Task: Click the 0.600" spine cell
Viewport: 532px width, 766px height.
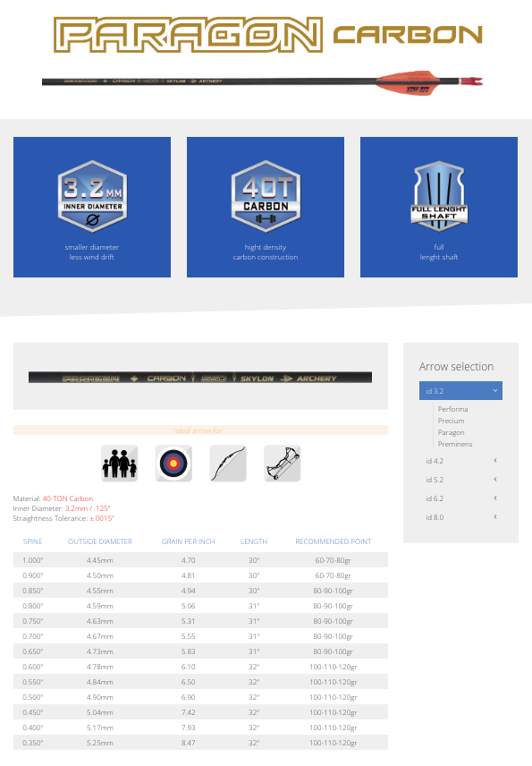Action: (x=33, y=667)
